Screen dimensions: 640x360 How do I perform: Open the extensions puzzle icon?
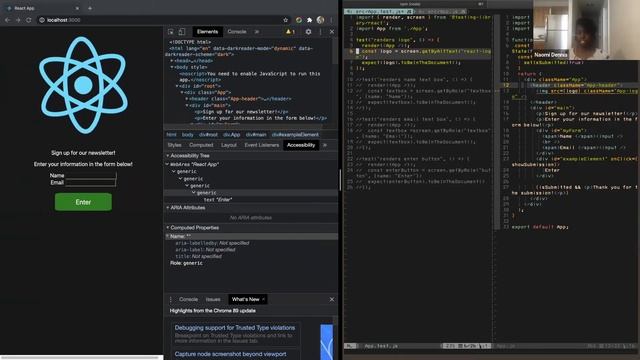coord(309,20)
